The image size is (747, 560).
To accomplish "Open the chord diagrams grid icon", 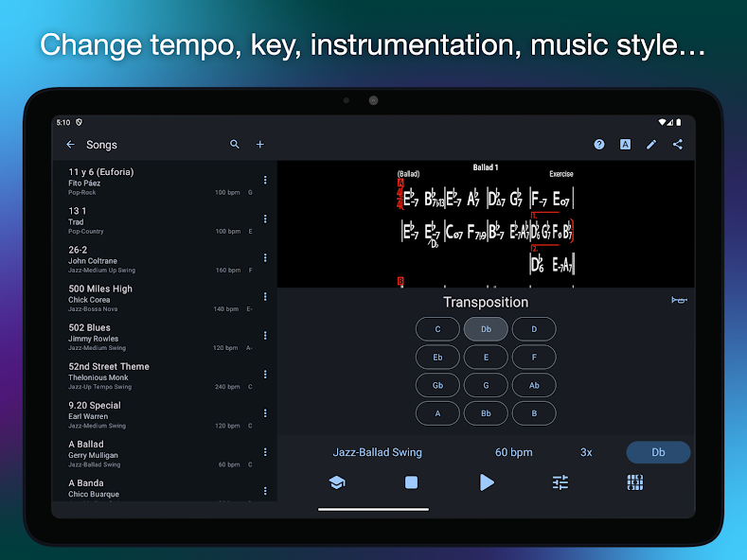I will [635, 482].
